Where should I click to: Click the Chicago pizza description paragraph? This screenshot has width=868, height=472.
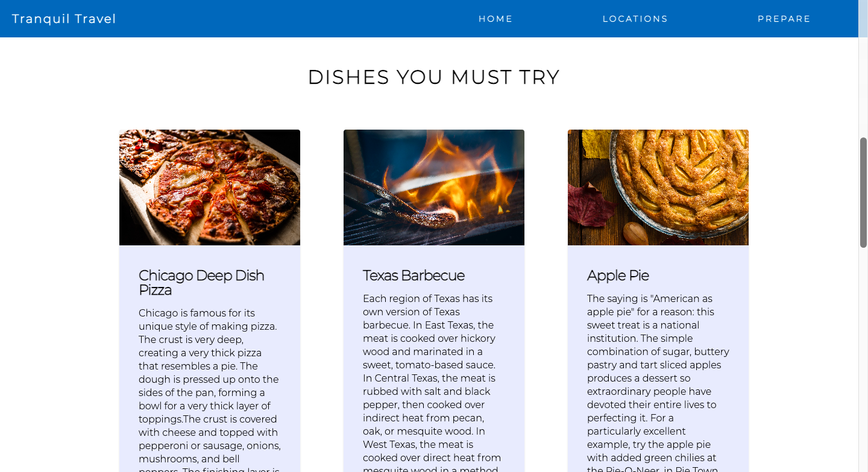(x=210, y=389)
